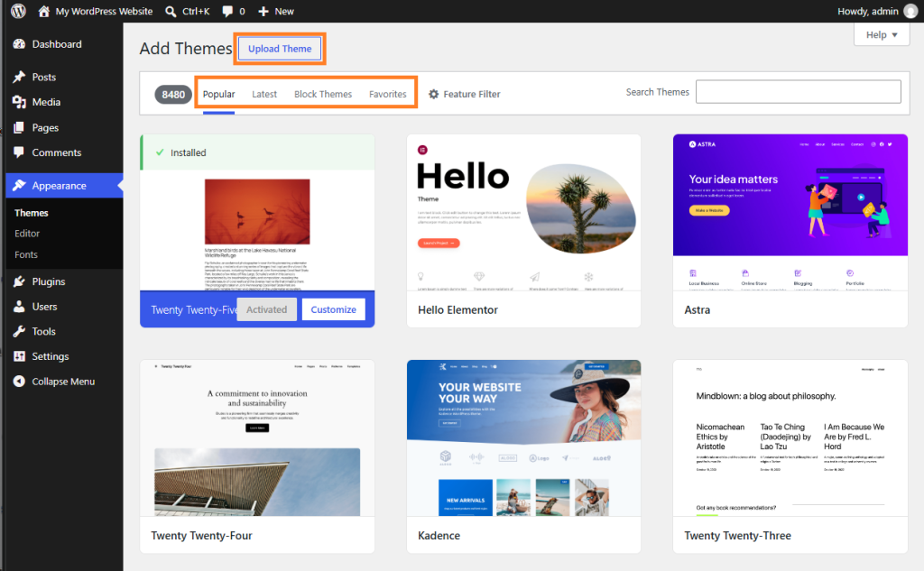
Task: Focus the Search Themes input field
Action: (798, 92)
